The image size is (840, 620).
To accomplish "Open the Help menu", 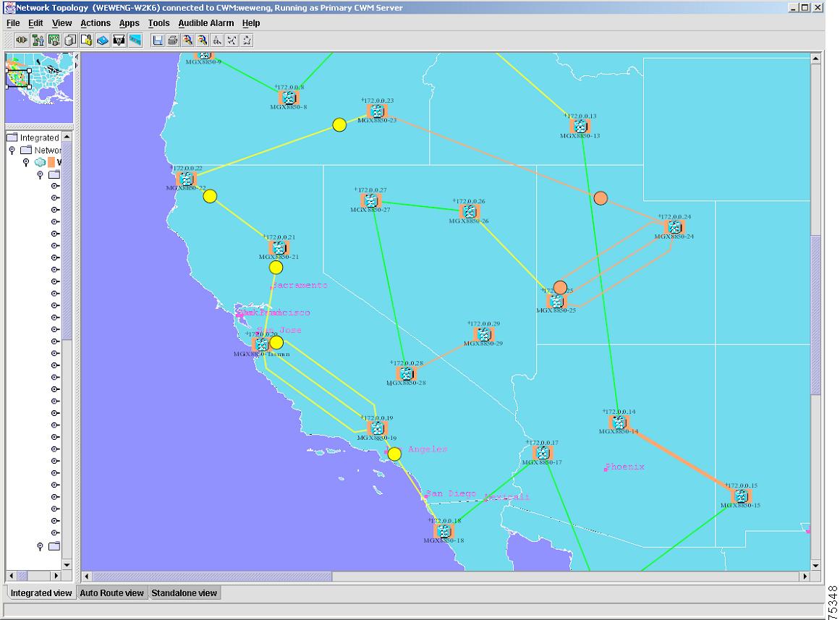I will [x=251, y=23].
